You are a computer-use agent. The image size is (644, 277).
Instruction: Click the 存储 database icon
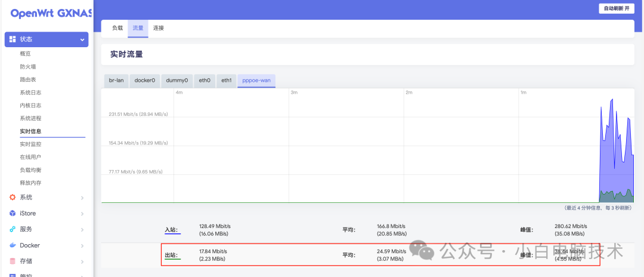click(13, 261)
